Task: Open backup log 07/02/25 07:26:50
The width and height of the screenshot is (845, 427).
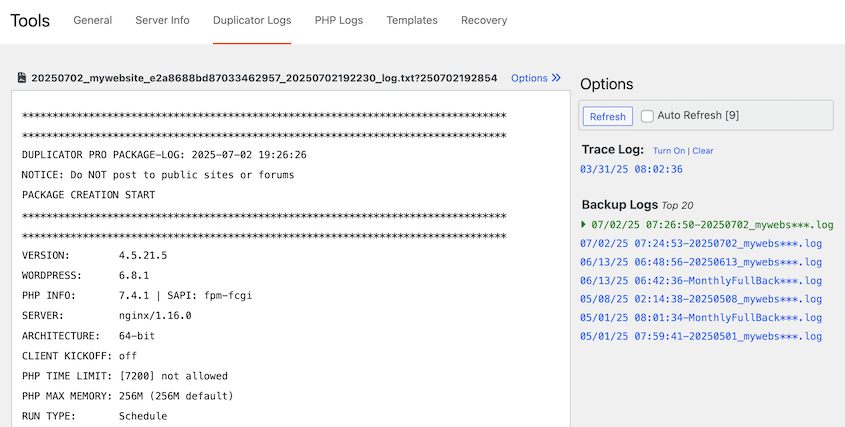Action: tap(712, 225)
